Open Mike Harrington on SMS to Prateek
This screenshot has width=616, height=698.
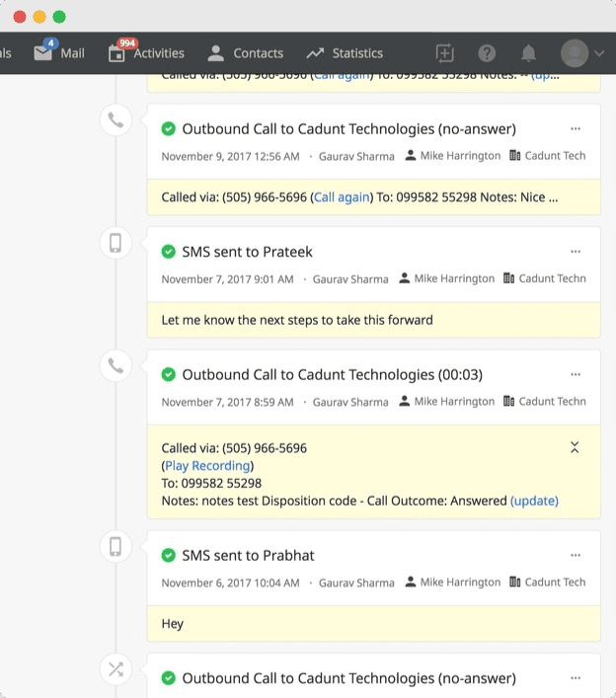click(x=446, y=278)
